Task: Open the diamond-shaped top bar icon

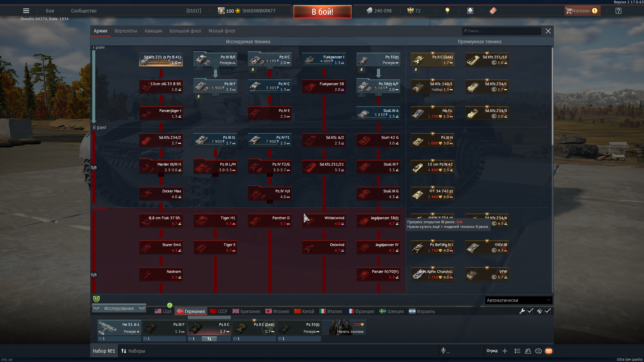Action: pos(470,11)
